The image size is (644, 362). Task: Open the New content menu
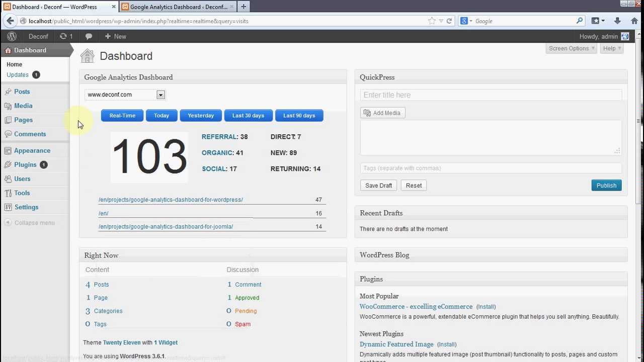(x=115, y=36)
